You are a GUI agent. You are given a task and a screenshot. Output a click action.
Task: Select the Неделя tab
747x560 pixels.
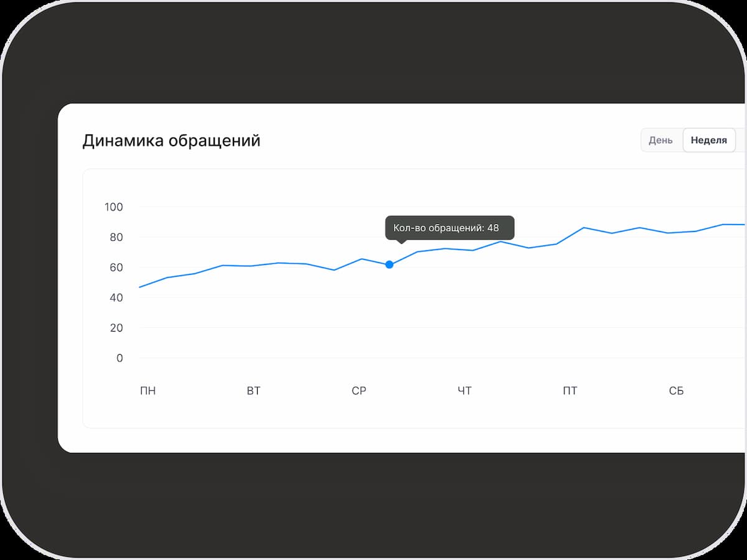coord(708,140)
